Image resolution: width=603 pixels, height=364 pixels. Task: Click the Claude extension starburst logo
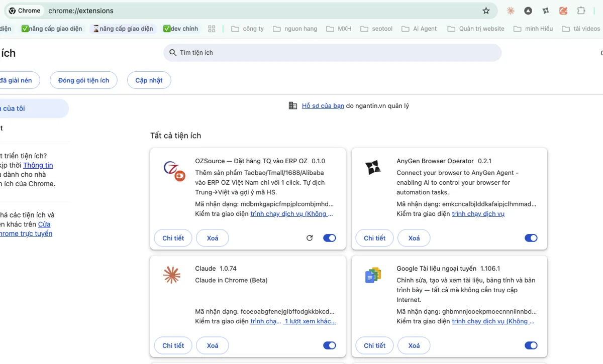[x=172, y=275]
